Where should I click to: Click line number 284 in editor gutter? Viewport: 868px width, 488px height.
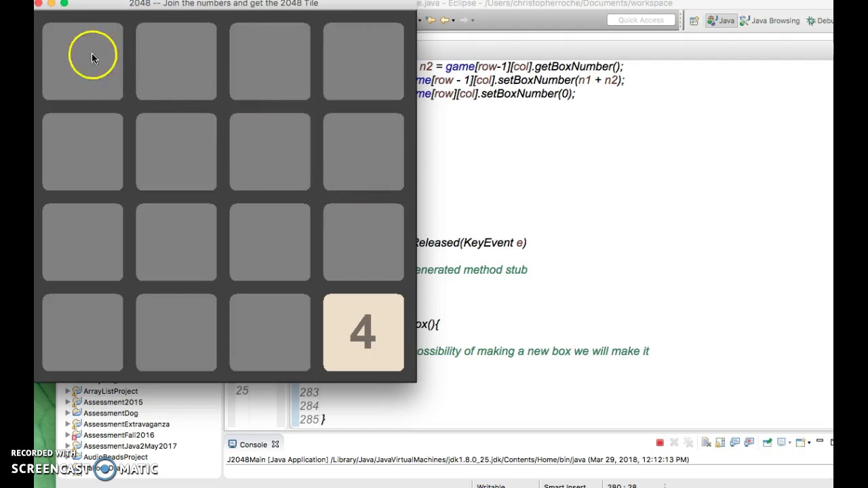coord(309,406)
